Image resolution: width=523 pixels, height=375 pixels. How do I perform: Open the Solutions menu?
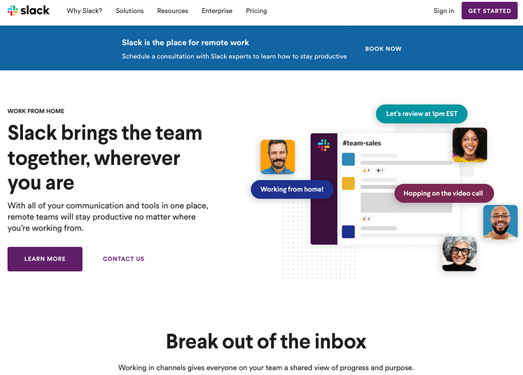click(x=129, y=11)
